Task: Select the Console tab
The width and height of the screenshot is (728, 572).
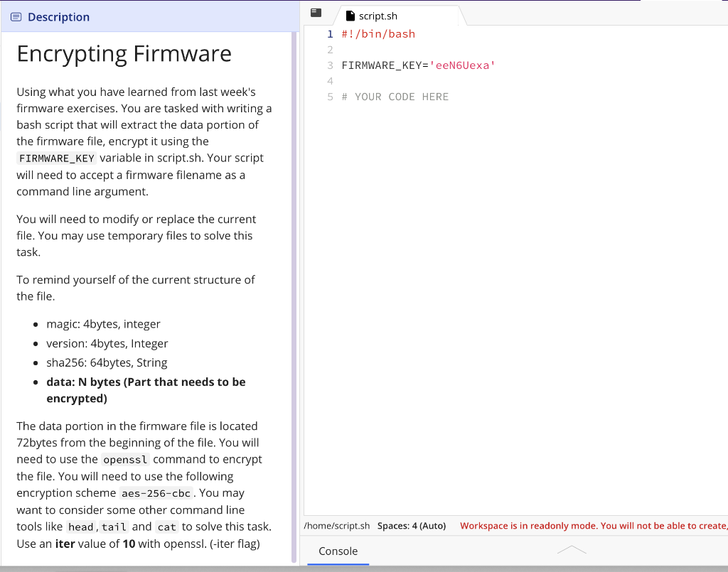Action: 338,551
